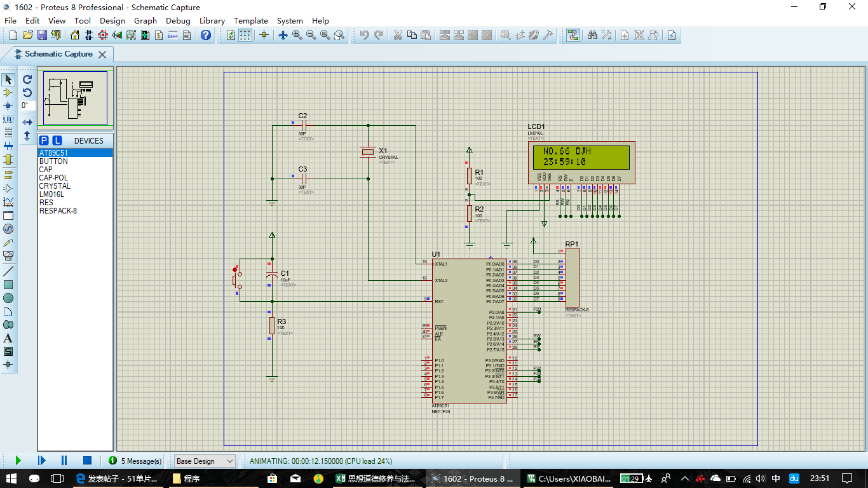The image size is (868, 488).
Task: Toggle the wire autorouter toolbar button
Action: point(573,35)
